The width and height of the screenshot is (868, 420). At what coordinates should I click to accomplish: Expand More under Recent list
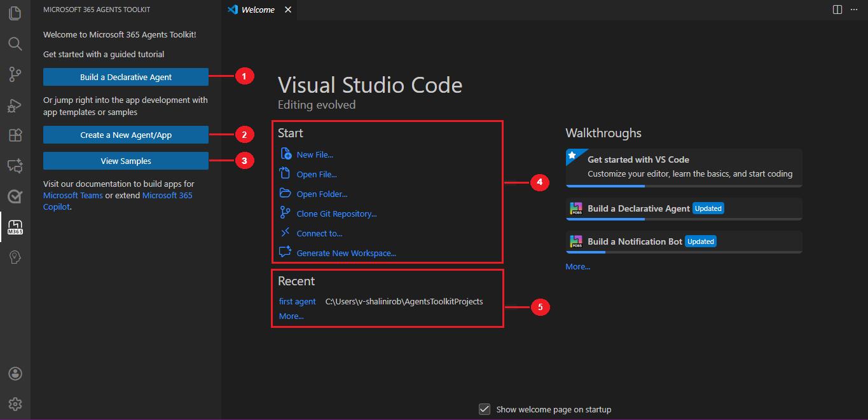click(x=291, y=316)
